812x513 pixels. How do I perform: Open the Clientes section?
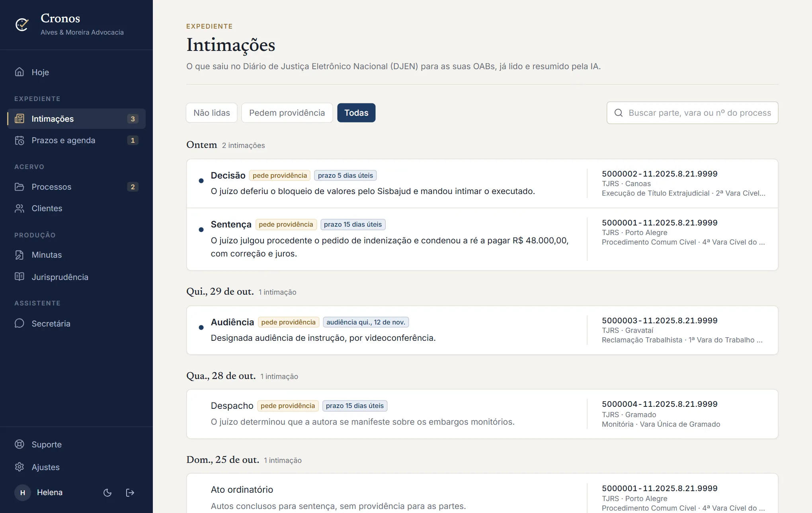pyautogui.click(x=76, y=208)
